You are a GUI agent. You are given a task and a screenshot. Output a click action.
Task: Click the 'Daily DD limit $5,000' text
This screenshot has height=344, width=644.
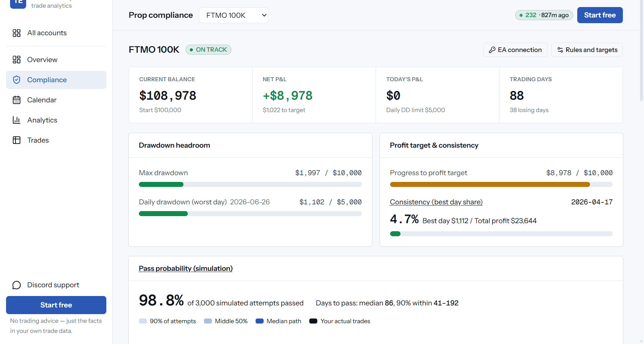[x=416, y=110]
